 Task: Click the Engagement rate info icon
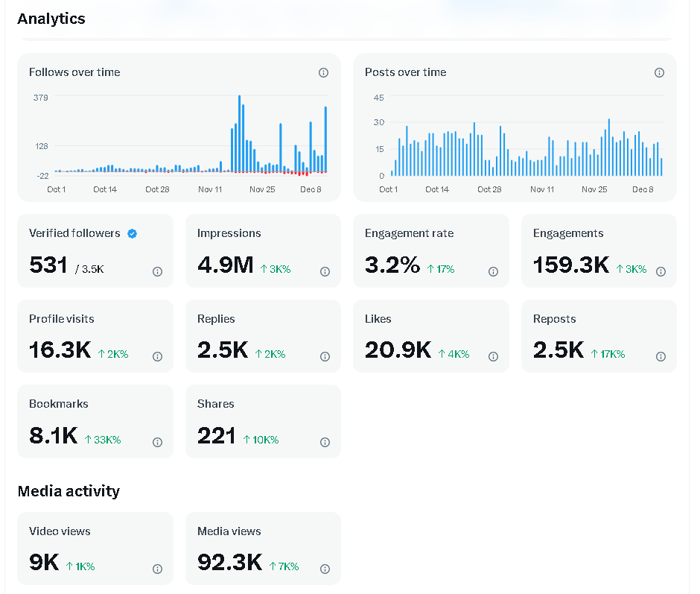tap(493, 272)
